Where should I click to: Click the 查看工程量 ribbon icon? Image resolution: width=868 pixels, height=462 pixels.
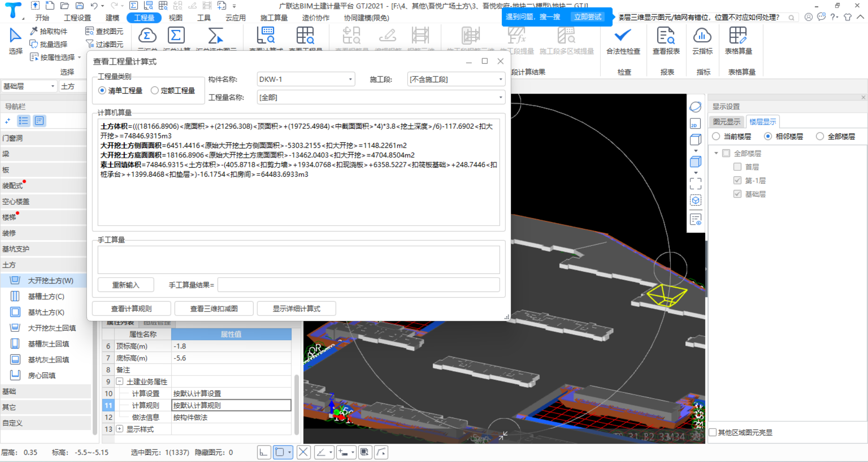pos(305,35)
